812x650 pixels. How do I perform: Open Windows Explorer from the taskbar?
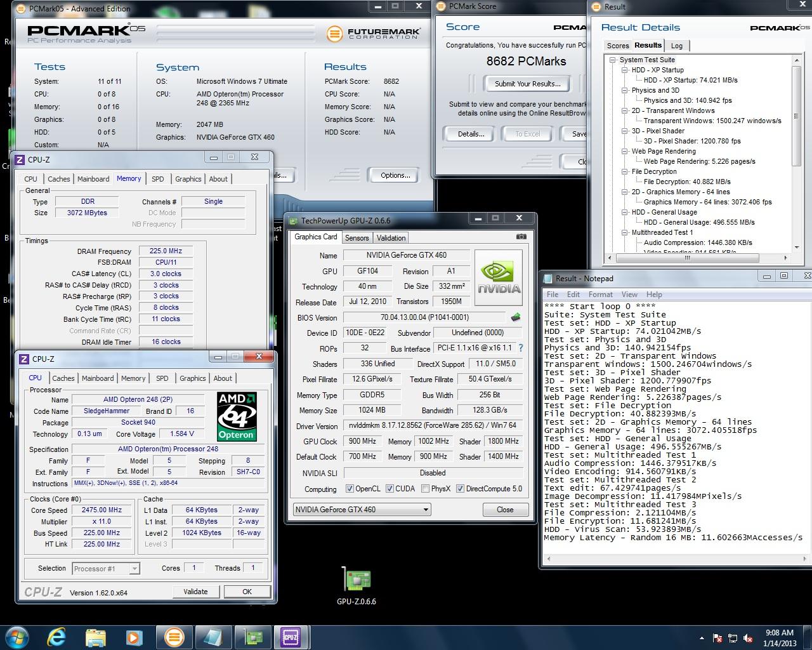[x=96, y=637]
